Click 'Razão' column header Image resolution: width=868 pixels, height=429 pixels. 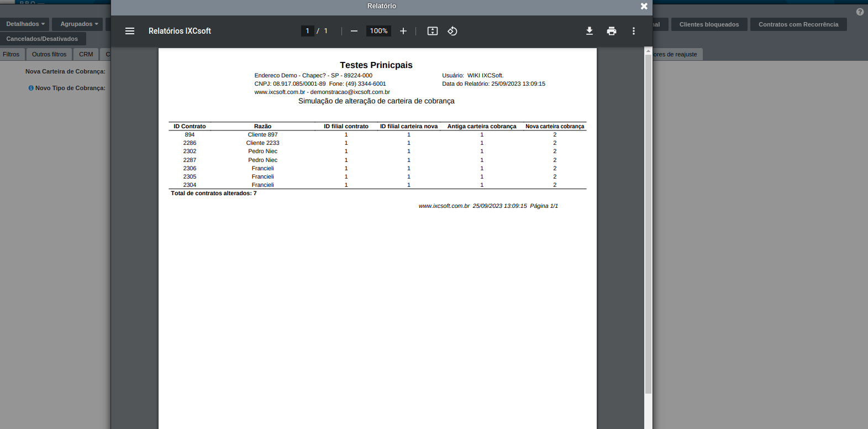coord(263,127)
